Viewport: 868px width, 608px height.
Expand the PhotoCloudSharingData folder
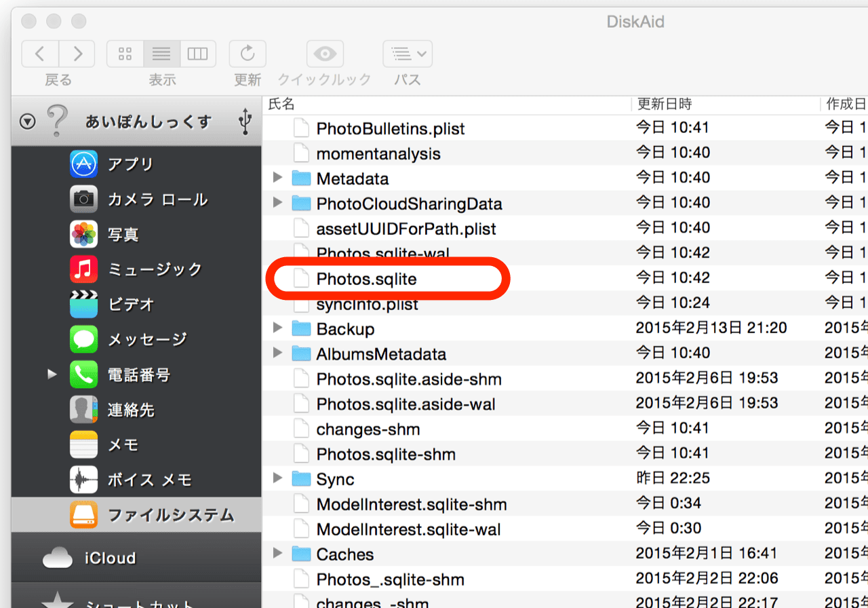point(277,203)
